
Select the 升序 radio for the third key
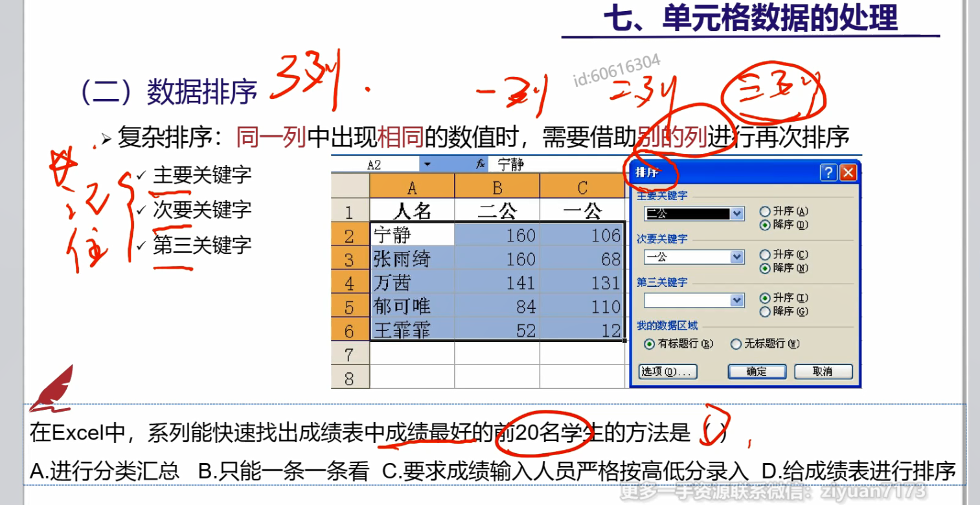point(765,298)
